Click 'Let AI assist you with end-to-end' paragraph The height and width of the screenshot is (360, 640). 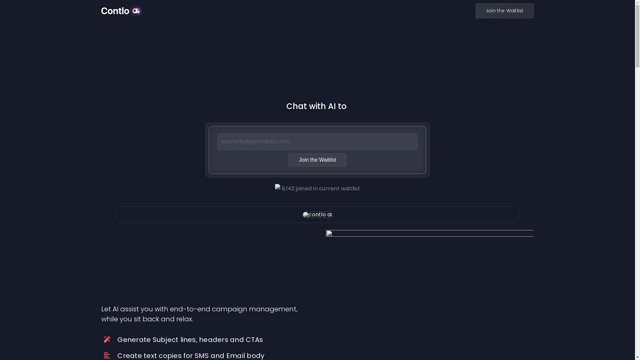click(199, 314)
